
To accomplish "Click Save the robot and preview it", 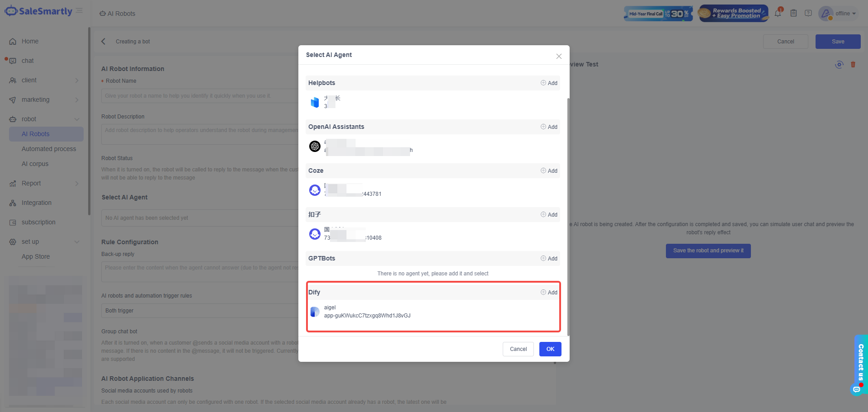I will (x=708, y=251).
